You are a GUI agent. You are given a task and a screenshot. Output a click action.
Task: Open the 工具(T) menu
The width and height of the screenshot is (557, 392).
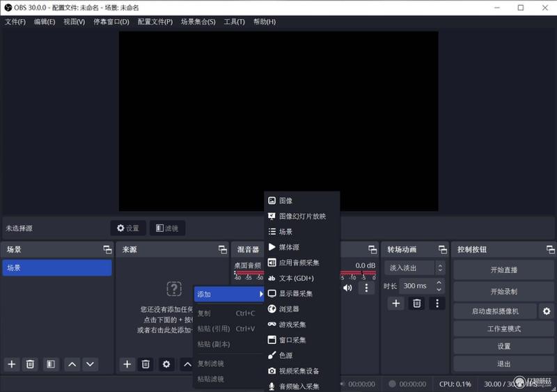tap(234, 22)
